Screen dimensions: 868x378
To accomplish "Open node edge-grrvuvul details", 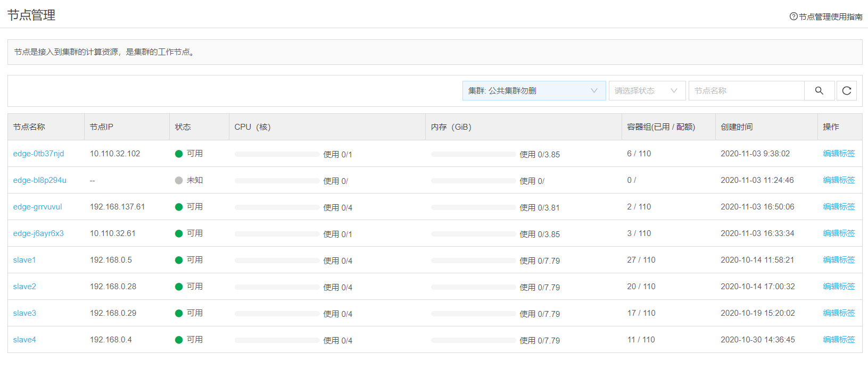I will point(37,207).
